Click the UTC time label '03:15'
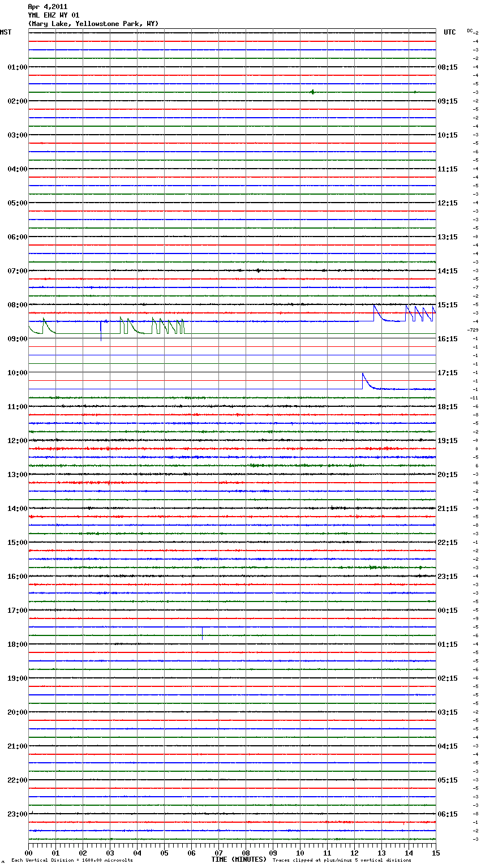This screenshot has height=868, width=481. point(448,712)
